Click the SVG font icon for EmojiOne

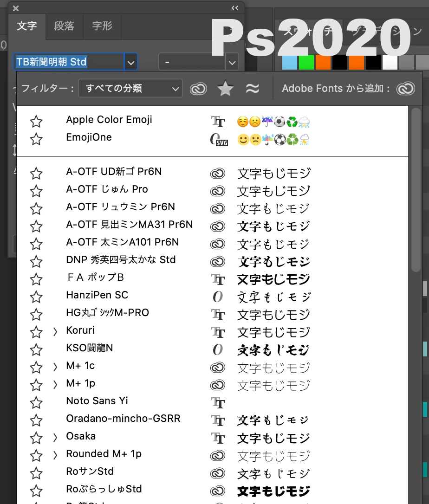click(219, 140)
